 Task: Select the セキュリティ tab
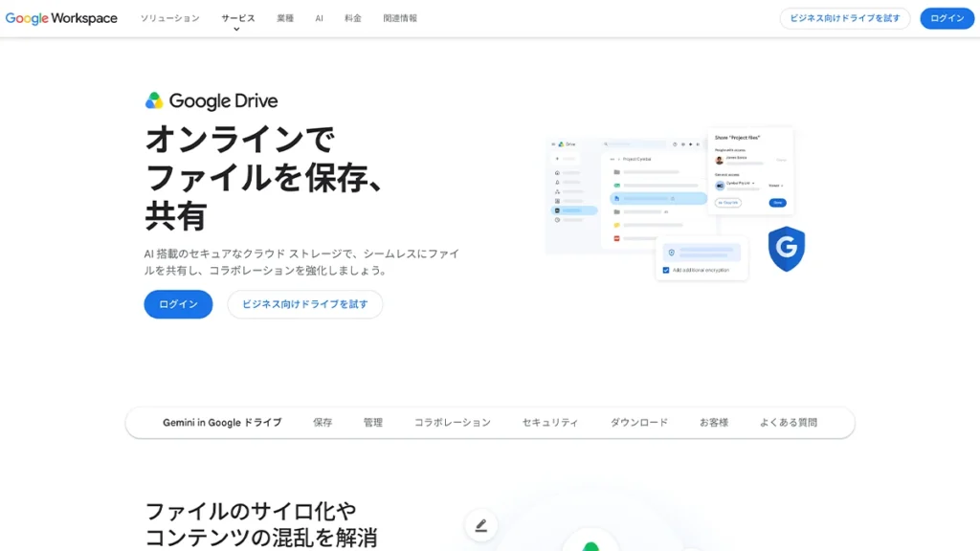pos(550,422)
